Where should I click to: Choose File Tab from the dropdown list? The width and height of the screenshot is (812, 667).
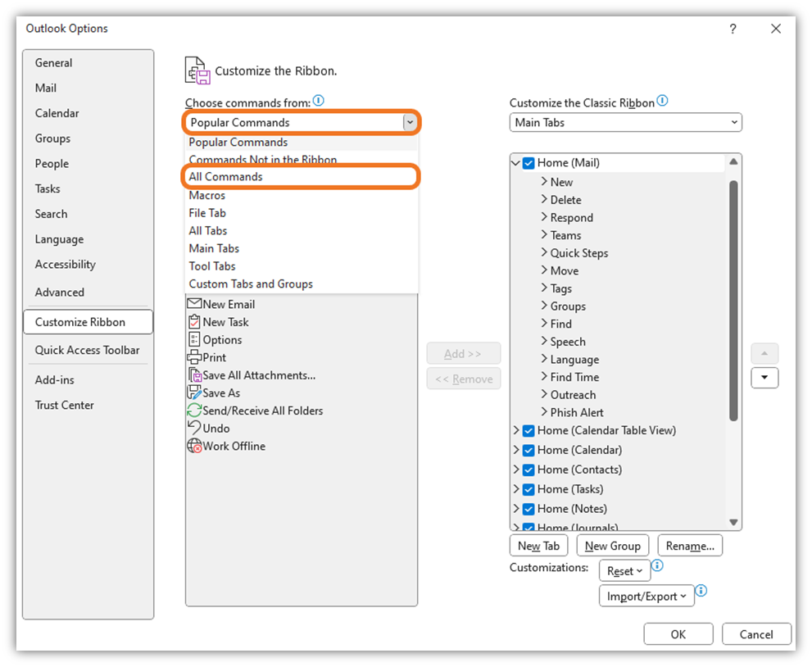302,213
